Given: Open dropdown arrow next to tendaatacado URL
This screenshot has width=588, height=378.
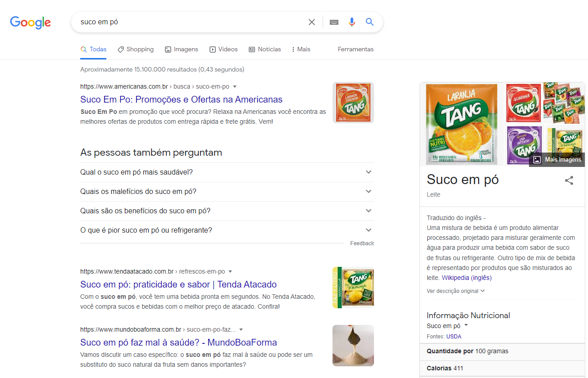Looking at the screenshot, I should click(x=230, y=271).
